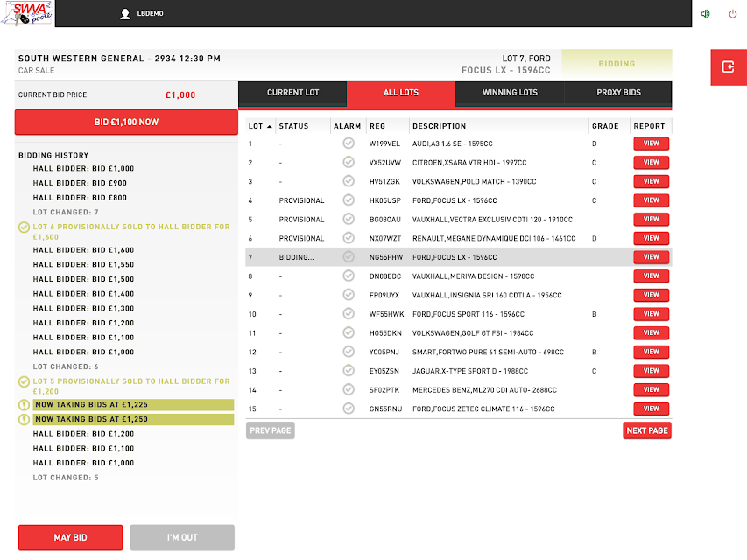Click the May Bid button
This screenshot has height=560, width=747.
click(x=71, y=537)
